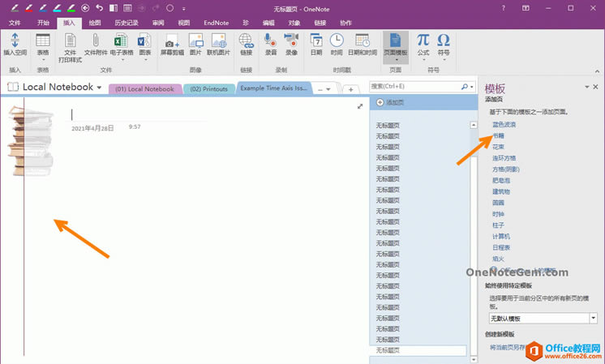The width and height of the screenshot is (605, 364).
Task: Choose 书籍 (Books) template link
Action: (x=498, y=135)
